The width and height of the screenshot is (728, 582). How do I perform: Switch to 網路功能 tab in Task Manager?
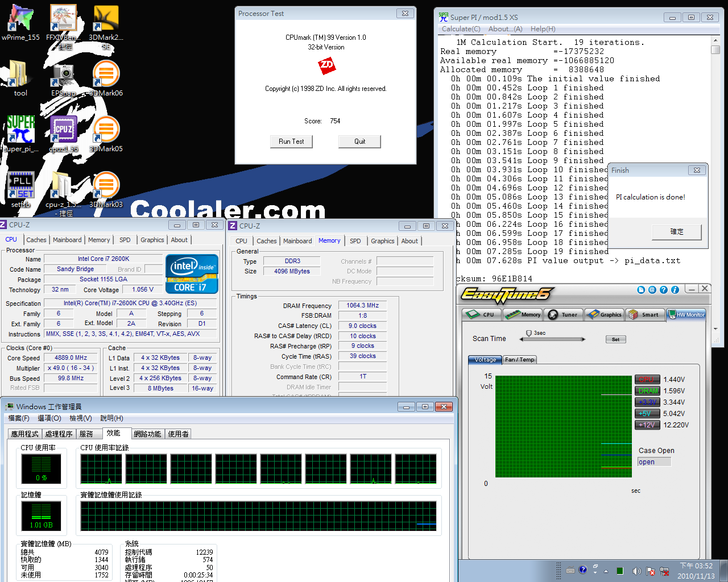click(147, 434)
